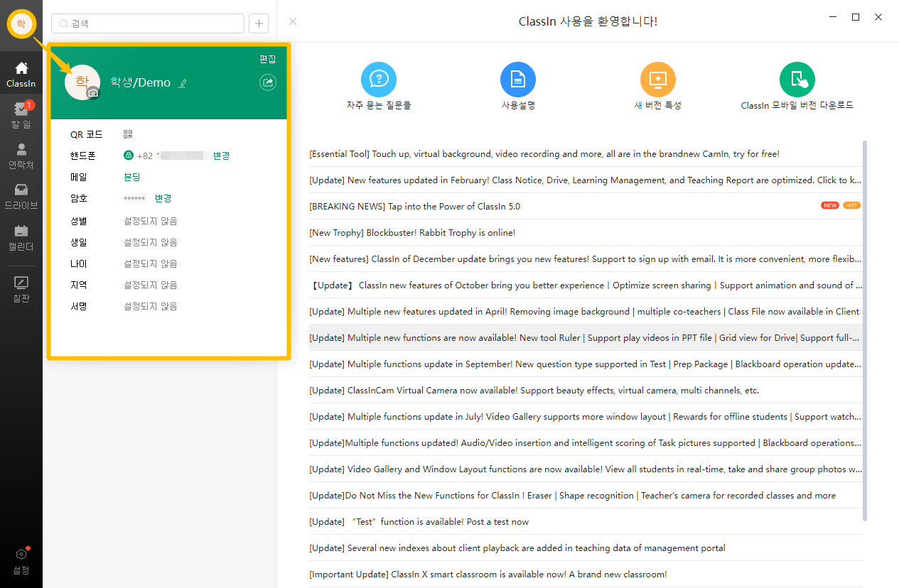Open the 연락처 contacts section
899x588 pixels.
(x=21, y=156)
